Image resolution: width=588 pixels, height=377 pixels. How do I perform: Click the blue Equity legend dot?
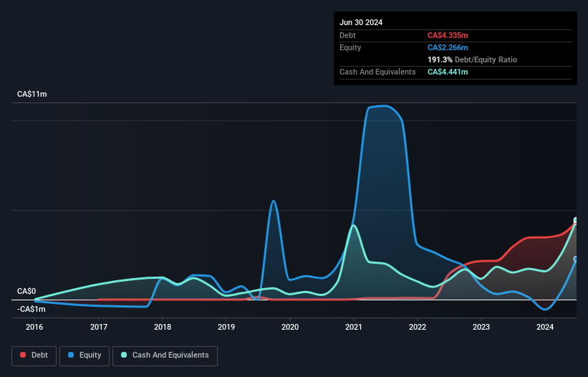coord(71,355)
